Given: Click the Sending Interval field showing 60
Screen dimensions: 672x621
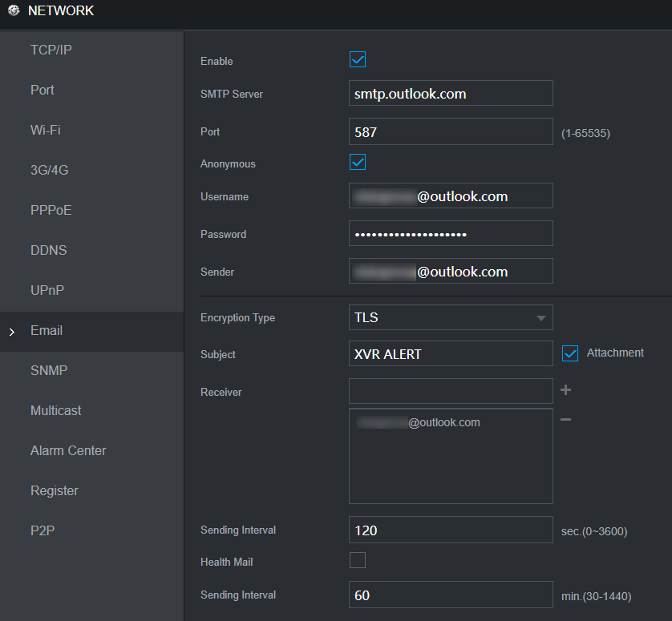Looking at the screenshot, I should 451,595.
